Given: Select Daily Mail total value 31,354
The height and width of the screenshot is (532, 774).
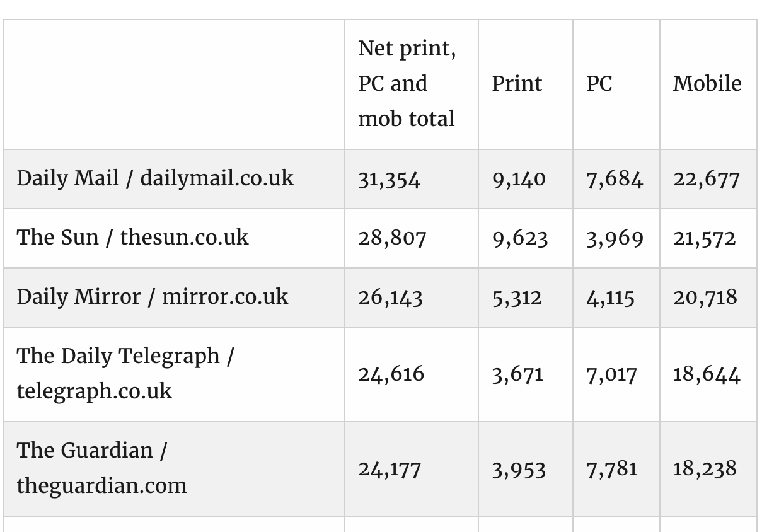Looking at the screenshot, I should 389,180.
